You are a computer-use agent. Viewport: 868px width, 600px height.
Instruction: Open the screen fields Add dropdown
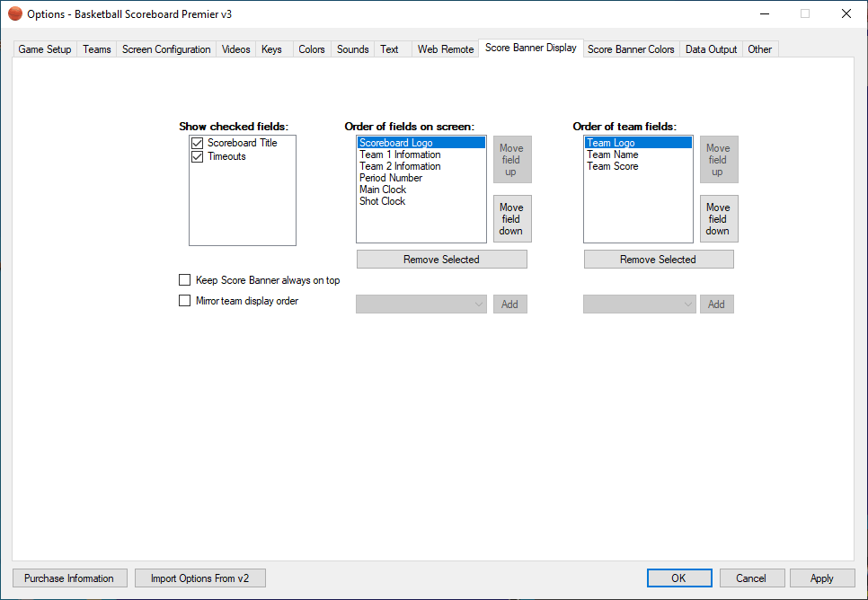tap(421, 304)
